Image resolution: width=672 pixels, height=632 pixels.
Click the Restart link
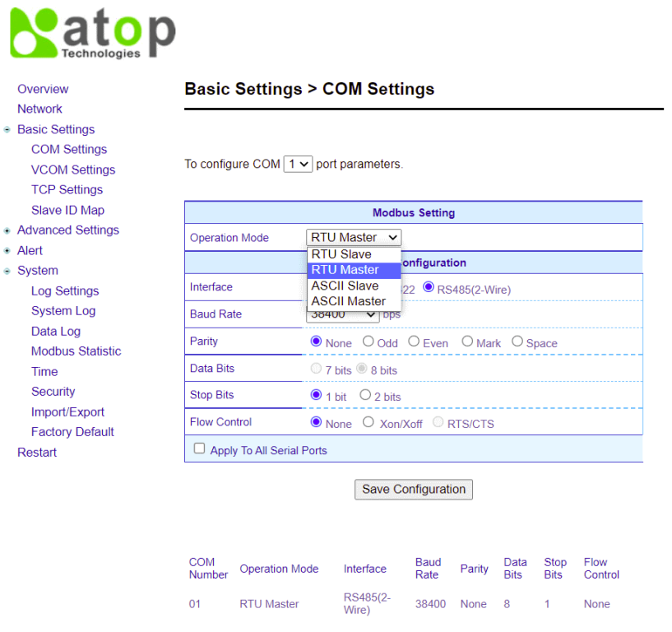(37, 453)
